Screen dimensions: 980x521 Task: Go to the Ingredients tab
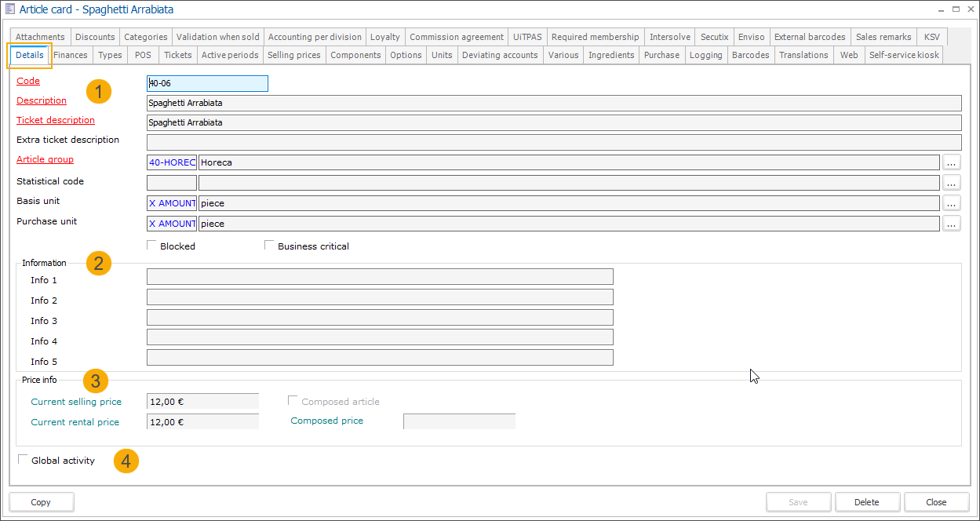611,55
